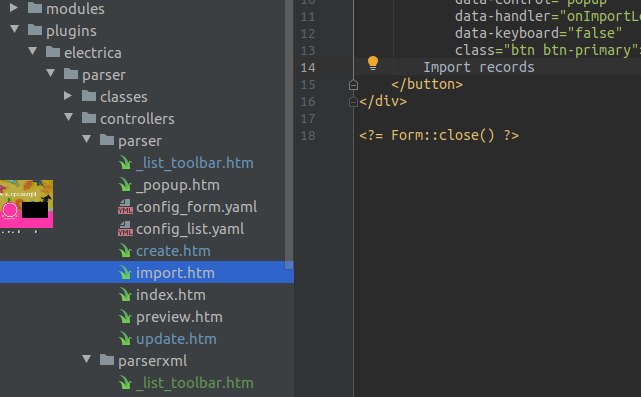Click the file icon of import.htm

(x=125, y=273)
